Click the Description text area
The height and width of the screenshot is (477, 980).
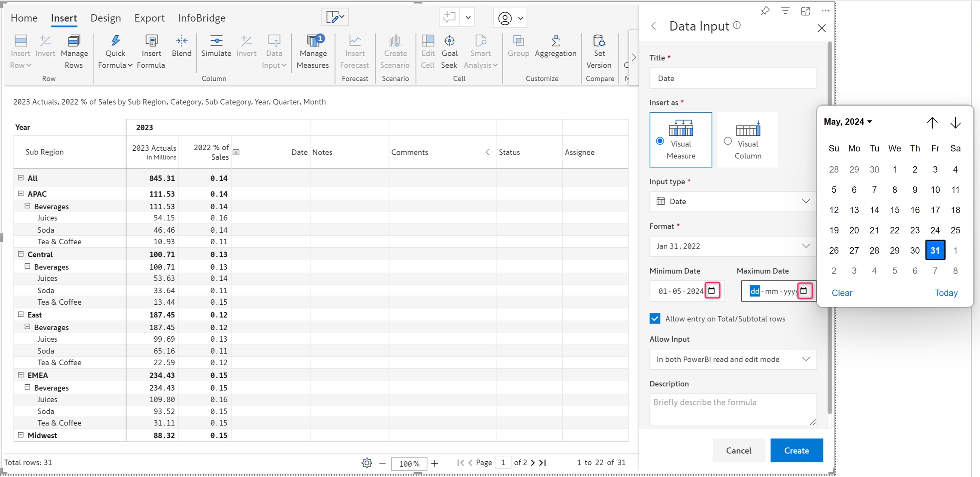point(732,409)
